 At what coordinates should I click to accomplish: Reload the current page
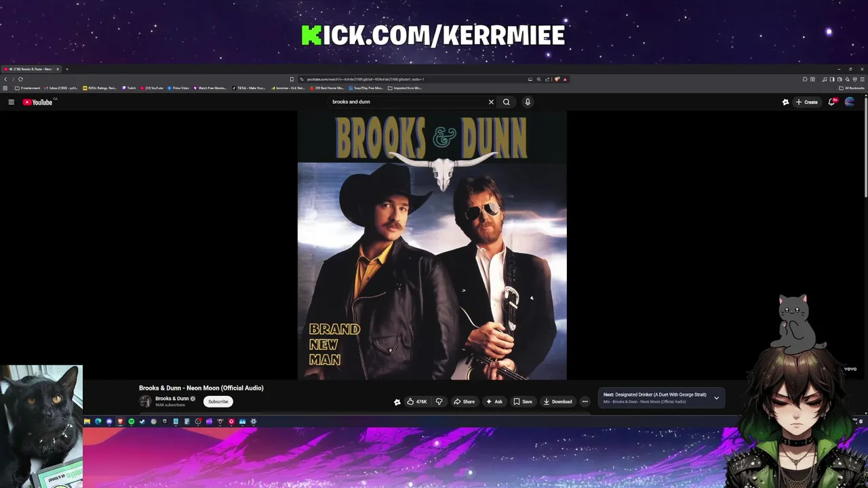tap(20, 79)
